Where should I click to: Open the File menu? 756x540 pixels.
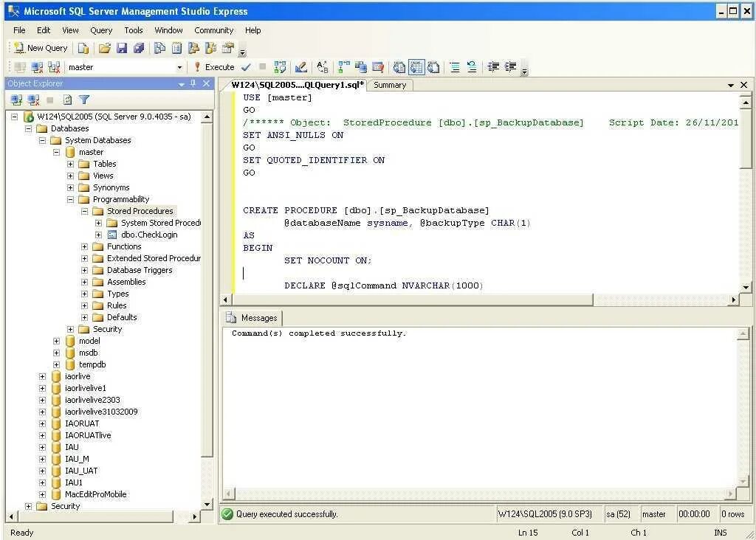[19, 30]
